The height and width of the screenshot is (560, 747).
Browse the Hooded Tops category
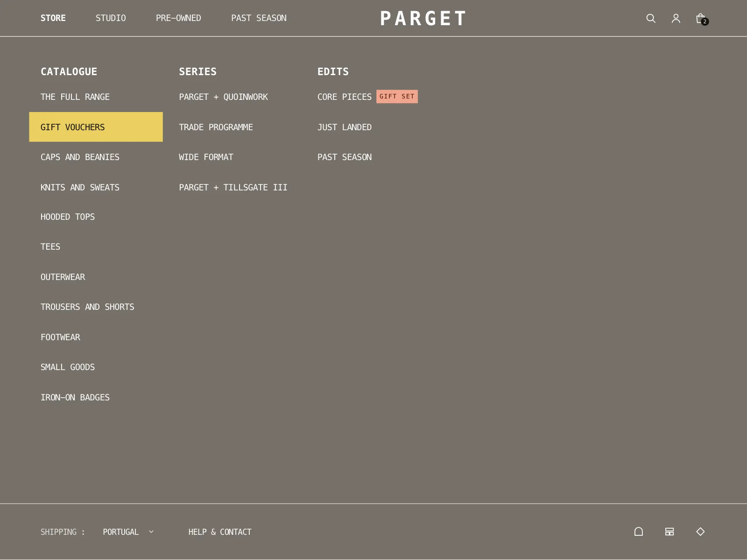tap(68, 217)
